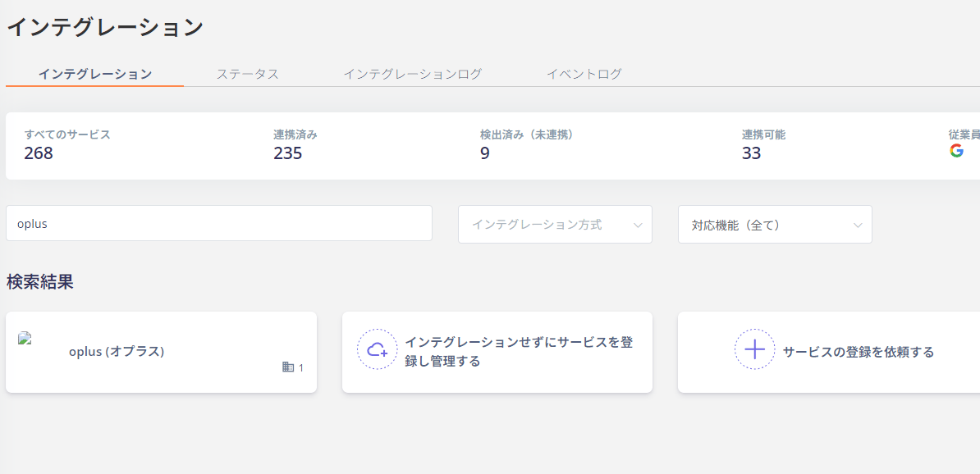
Task: Open the インテグレーションログ tab
Action: click(413, 74)
